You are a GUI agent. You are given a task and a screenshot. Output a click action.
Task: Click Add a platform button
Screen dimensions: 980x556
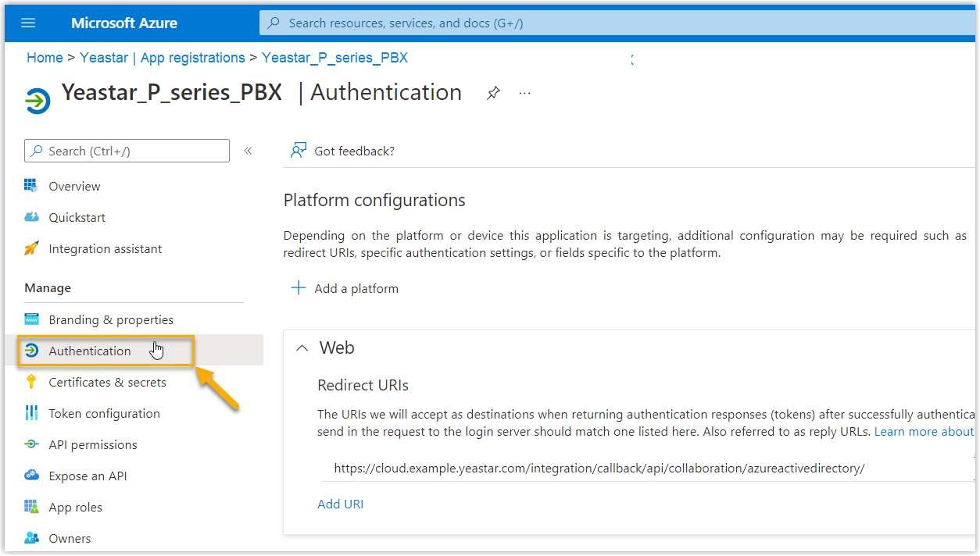coord(345,288)
